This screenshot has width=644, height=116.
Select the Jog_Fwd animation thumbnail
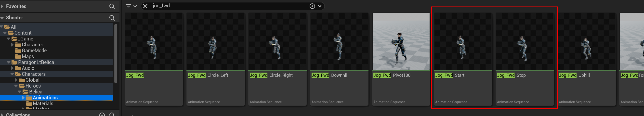point(154,41)
